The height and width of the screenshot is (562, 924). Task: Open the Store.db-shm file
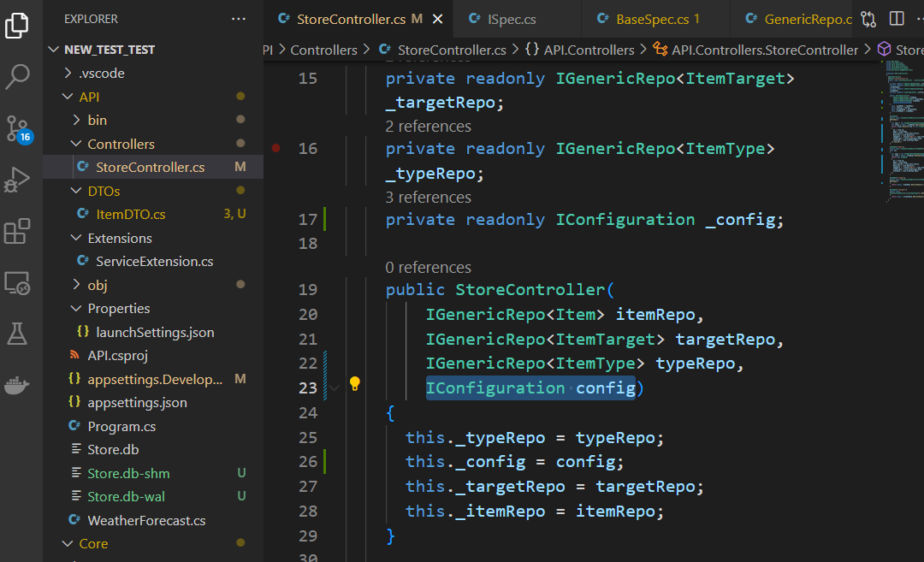pyautogui.click(x=153, y=473)
